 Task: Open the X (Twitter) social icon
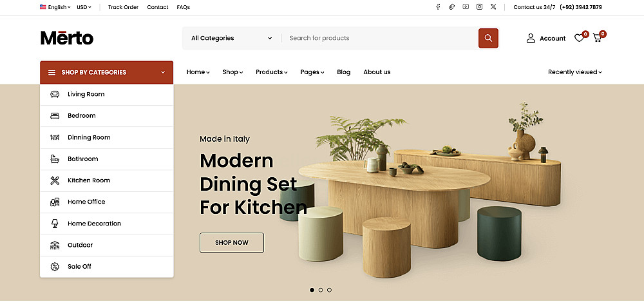(493, 6)
